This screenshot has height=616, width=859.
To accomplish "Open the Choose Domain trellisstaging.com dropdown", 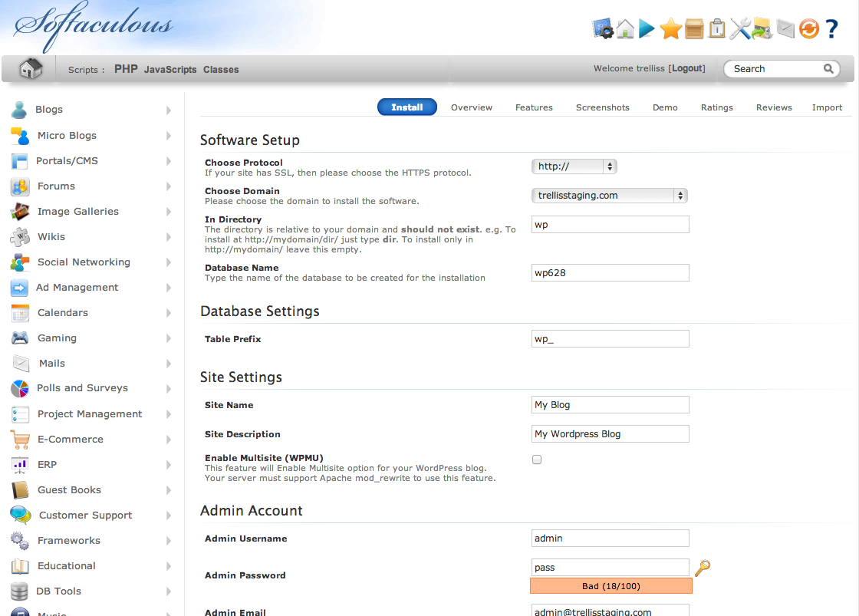I will 609,195.
